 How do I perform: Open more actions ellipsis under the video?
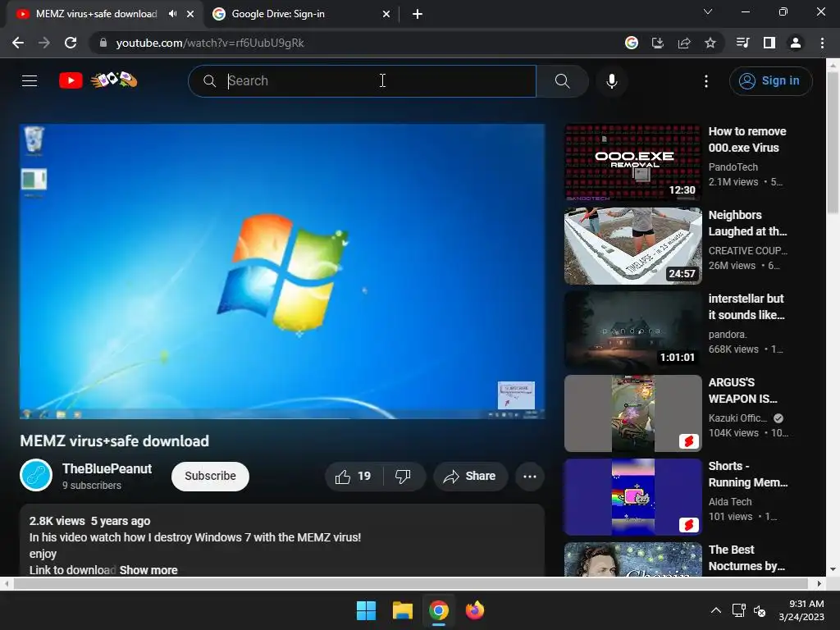(530, 477)
